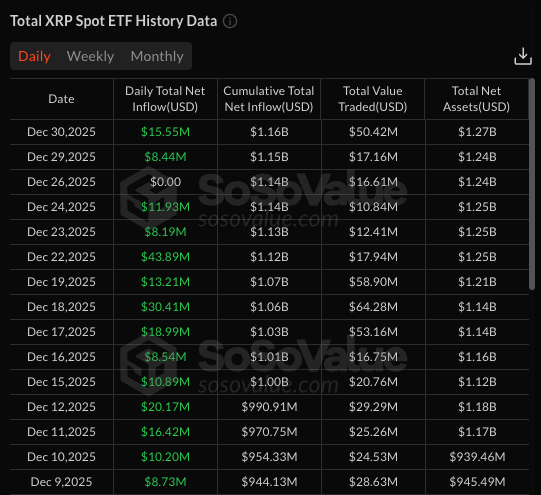Select the Dec 18,2025 date cell
Viewport: 541px width, 495px height.
coord(61,307)
